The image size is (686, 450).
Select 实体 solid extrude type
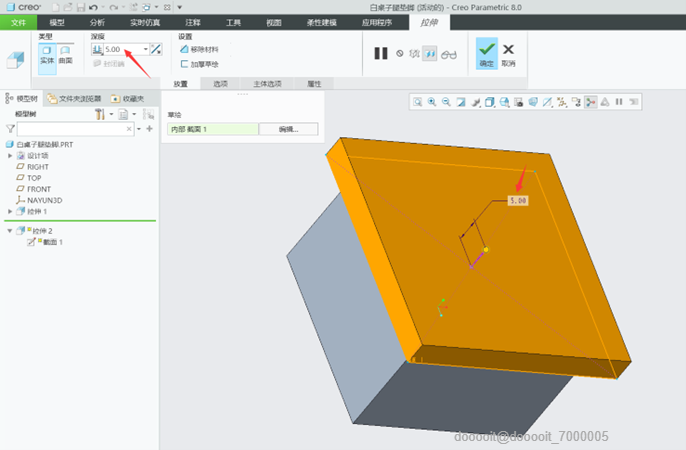point(46,54)
